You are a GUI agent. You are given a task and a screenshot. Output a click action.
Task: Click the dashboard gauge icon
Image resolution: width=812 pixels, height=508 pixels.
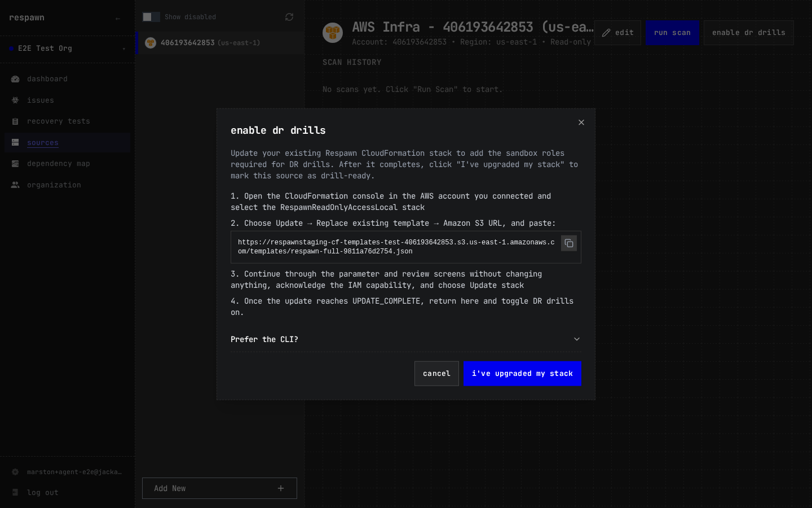pos(15,79)
